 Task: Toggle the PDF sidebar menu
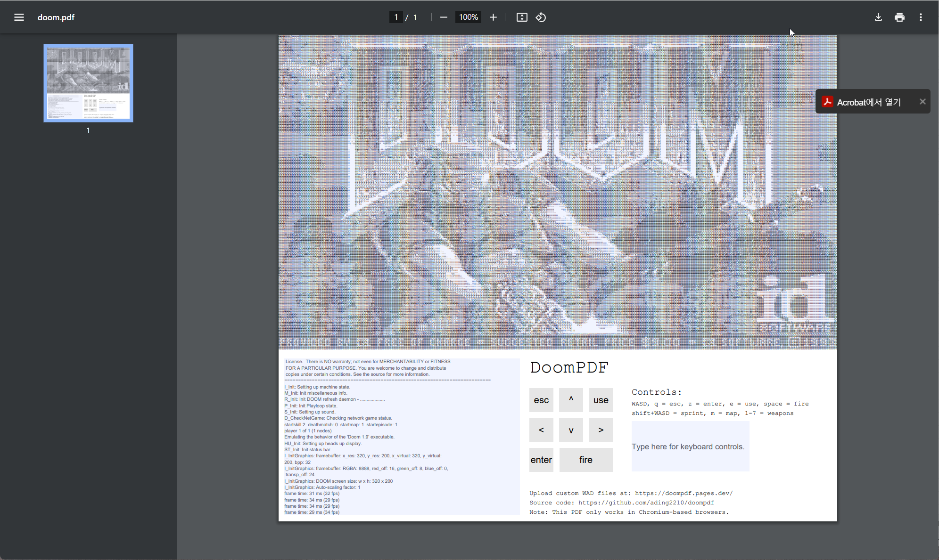point(19,17)
